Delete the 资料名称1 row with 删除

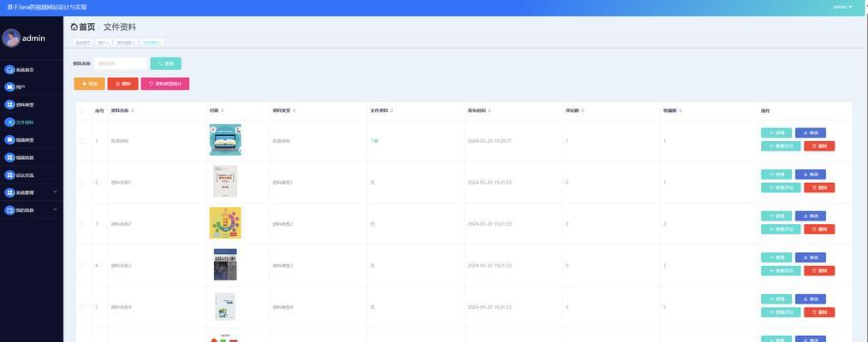pos(819,187)
